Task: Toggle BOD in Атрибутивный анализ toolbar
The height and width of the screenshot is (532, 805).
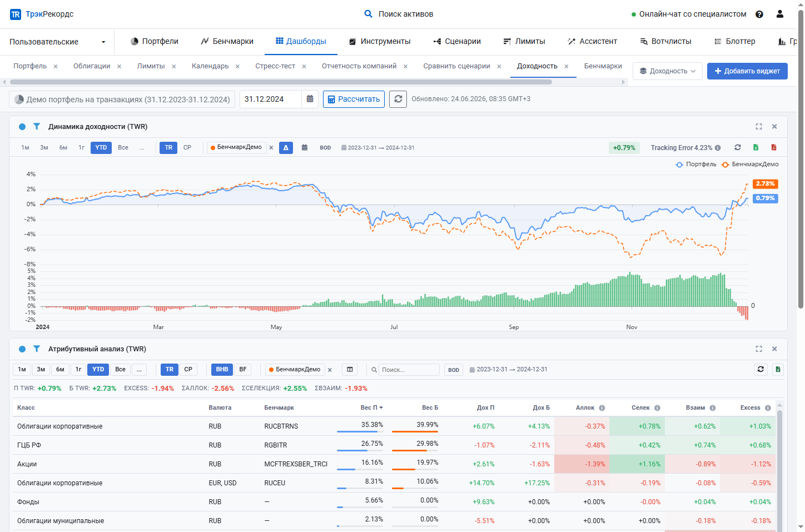Action: pyautogui.click(x=454, y=370)
